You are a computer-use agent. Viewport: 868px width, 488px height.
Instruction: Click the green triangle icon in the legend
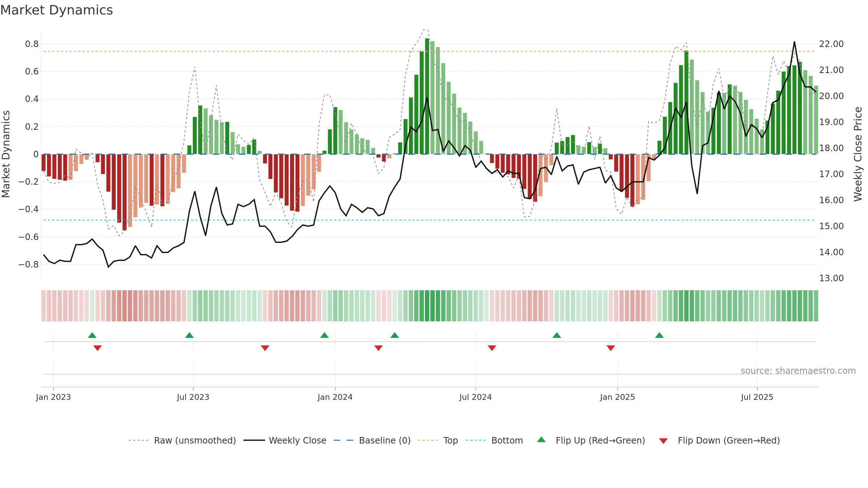541,440
